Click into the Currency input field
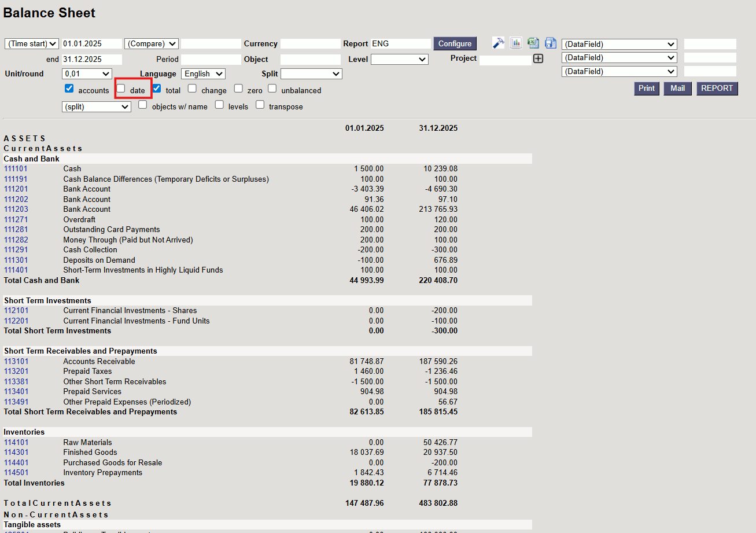 click(311, 44)
